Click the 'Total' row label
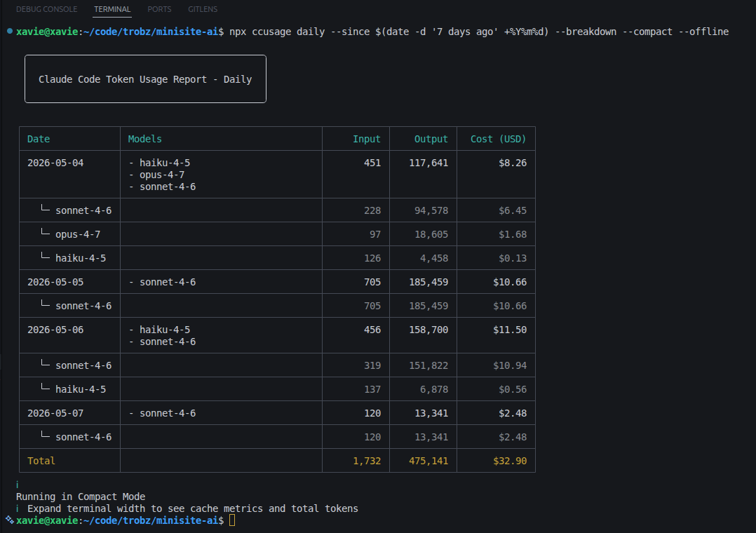The image size is (756, 533). click(x=41, y=461)
